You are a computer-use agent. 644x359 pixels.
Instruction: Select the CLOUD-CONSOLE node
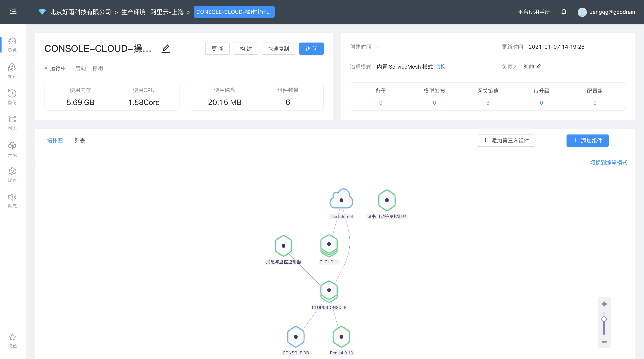329,291
